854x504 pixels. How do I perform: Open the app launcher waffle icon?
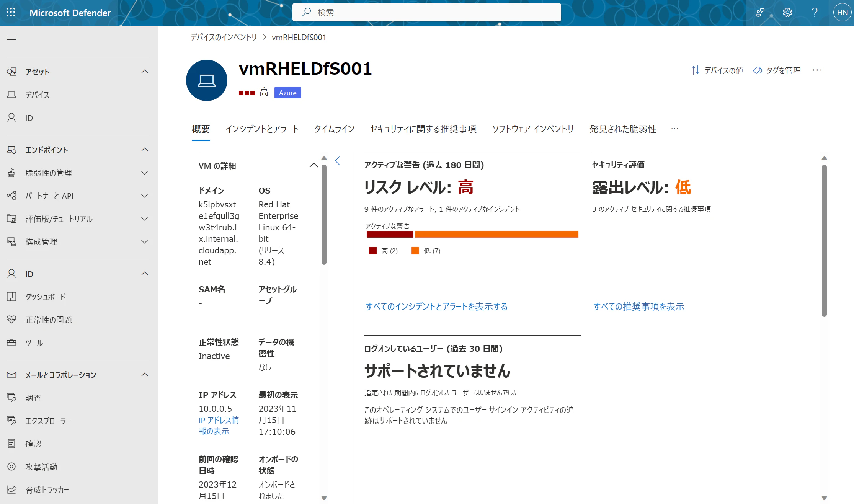pyautogui.click(x=11, y=13)
